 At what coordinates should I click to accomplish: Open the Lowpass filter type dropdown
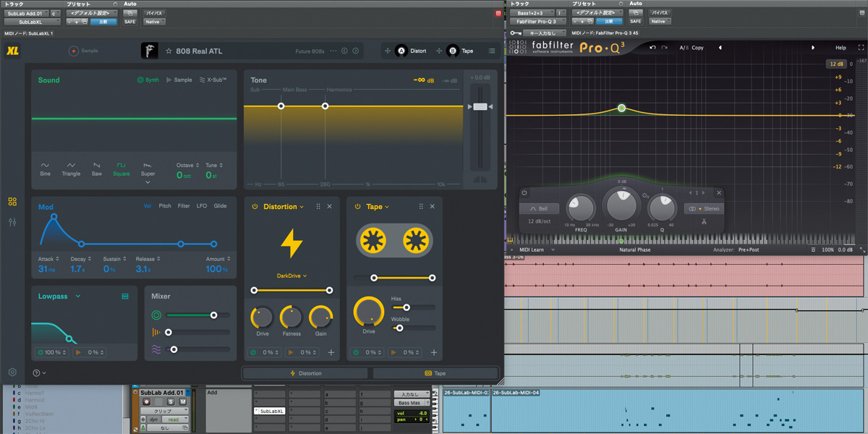(59, 297)
